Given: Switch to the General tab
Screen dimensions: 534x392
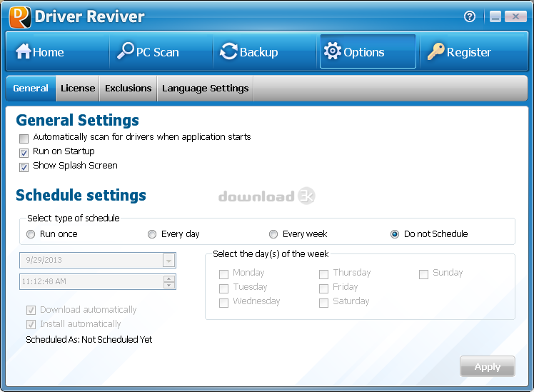Looking at the screenshot, I should pyautogui.click(x=31, y=89).
